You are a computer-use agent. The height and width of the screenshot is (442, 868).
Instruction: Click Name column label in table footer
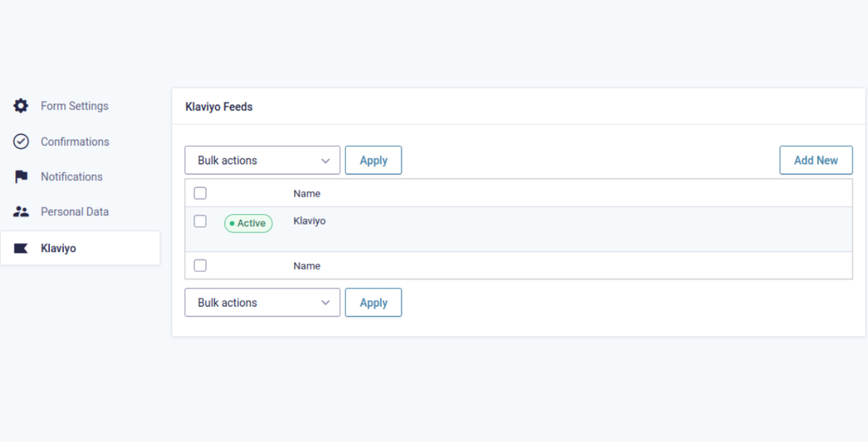coord(307,266)
